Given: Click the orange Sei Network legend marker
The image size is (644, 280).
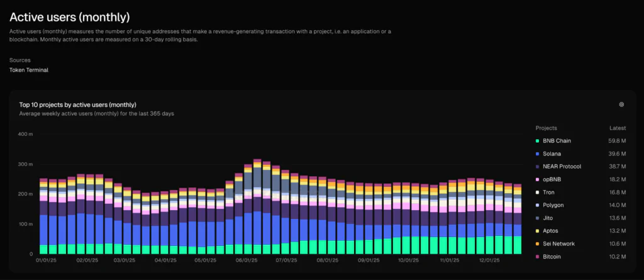Looking at the screenshot, I should point(538,244).
